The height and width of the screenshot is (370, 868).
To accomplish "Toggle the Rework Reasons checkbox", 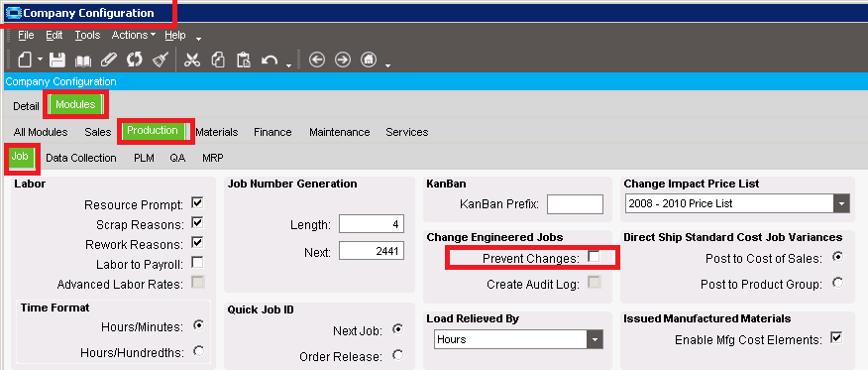I will pyautogui.click(x=197, y=242).
